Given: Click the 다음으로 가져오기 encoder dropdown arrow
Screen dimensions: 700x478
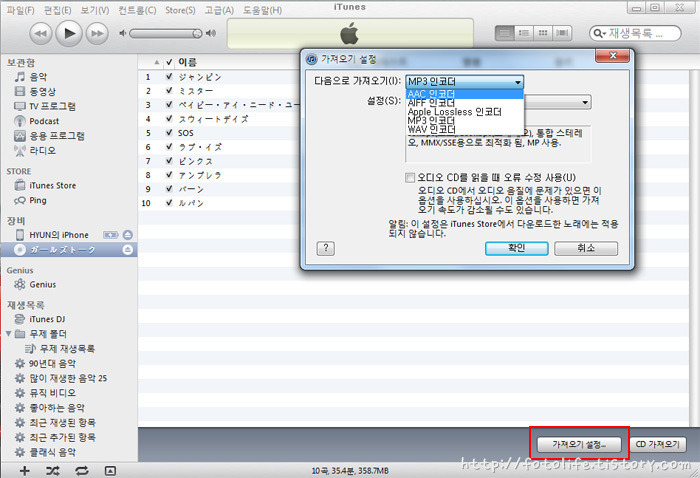Looking at the screenshot, I should [517, 82].
